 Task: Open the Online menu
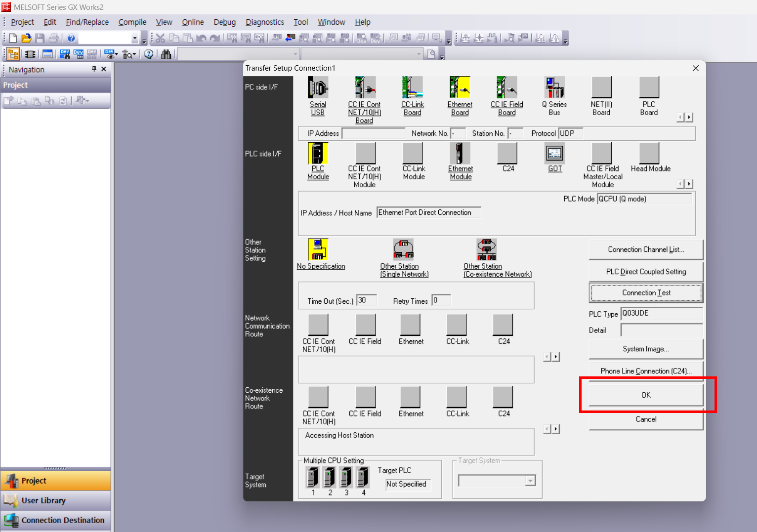pos(193,22)
